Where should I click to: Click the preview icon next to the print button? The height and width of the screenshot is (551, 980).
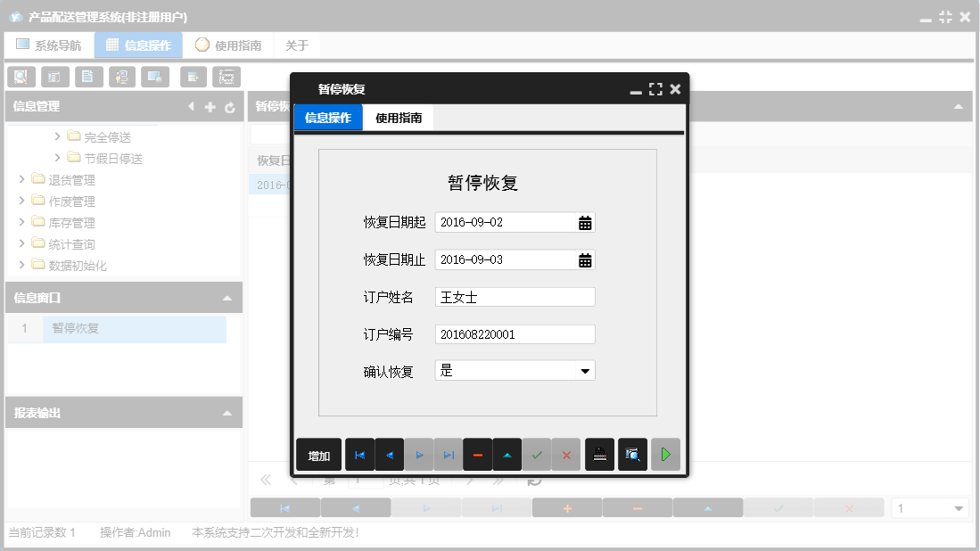click(632, 455)
